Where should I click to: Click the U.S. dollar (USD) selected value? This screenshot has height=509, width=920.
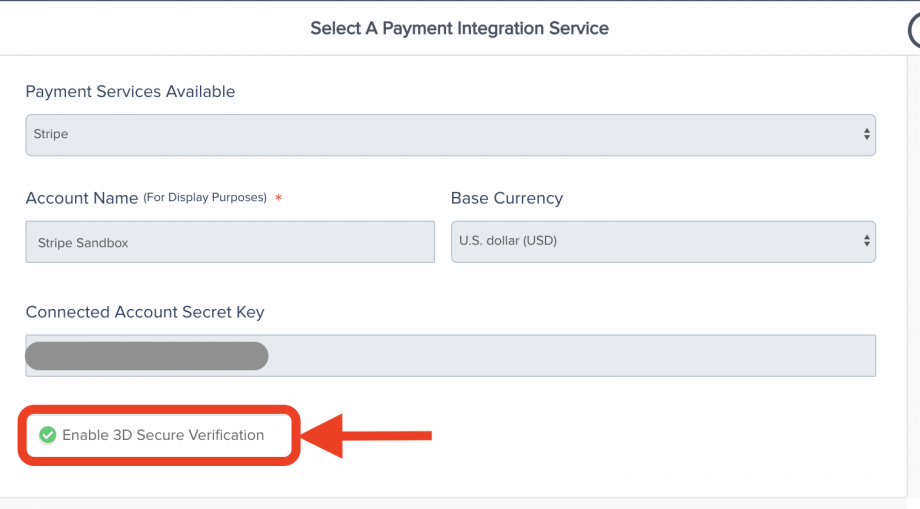click(508, 240)
